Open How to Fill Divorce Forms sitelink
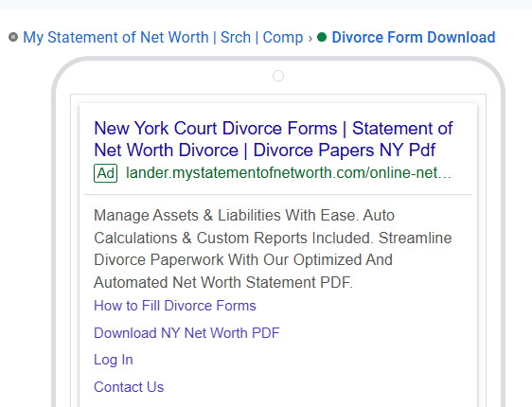This screenshot has width=532, height=407. (175, 306)
